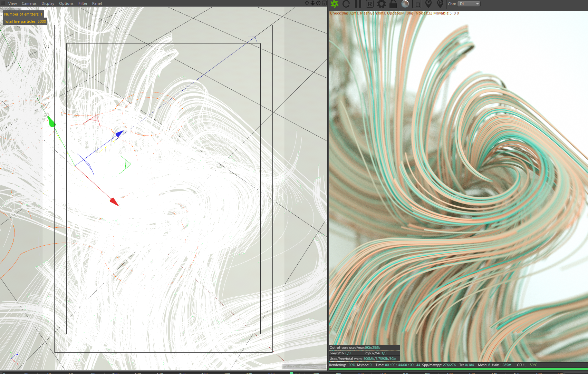Click the 'Total live particles: 5000' label
This screenshot has height=374, width=588.
point(25,21)
